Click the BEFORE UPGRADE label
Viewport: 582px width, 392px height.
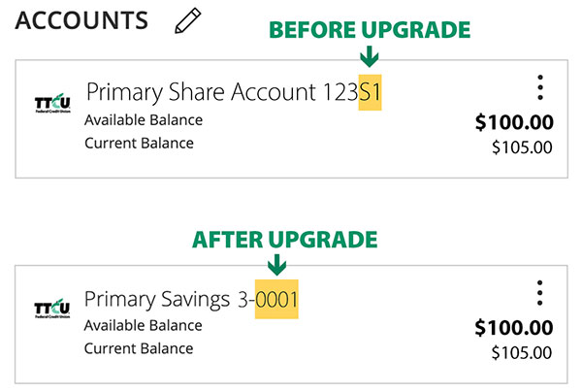point(370,30)
